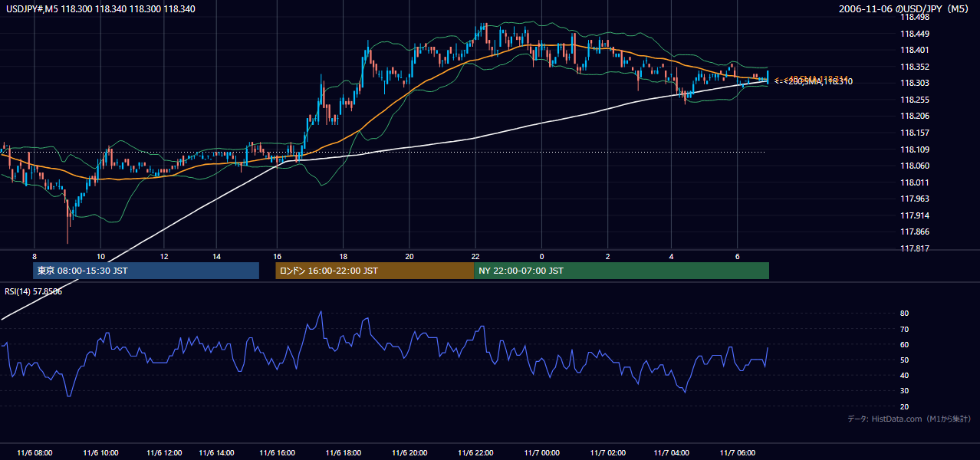Click RSI scale value 80
The image size is (980, 460).
tap(905, 314)
